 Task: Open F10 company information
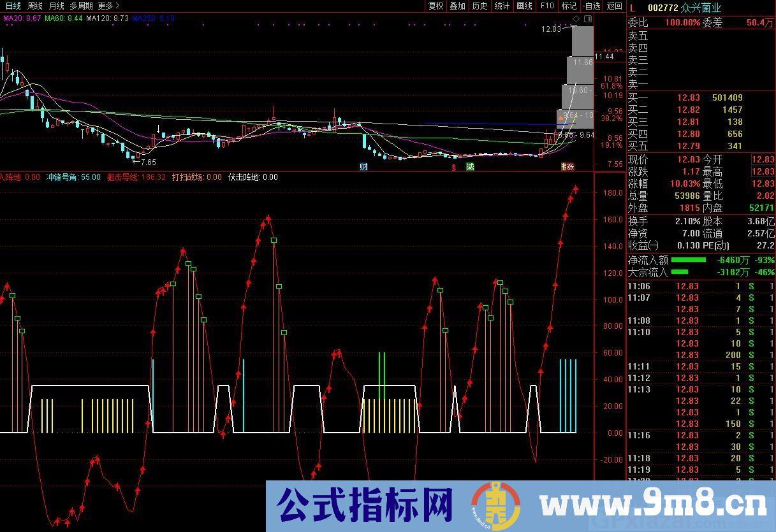[547, 6]
